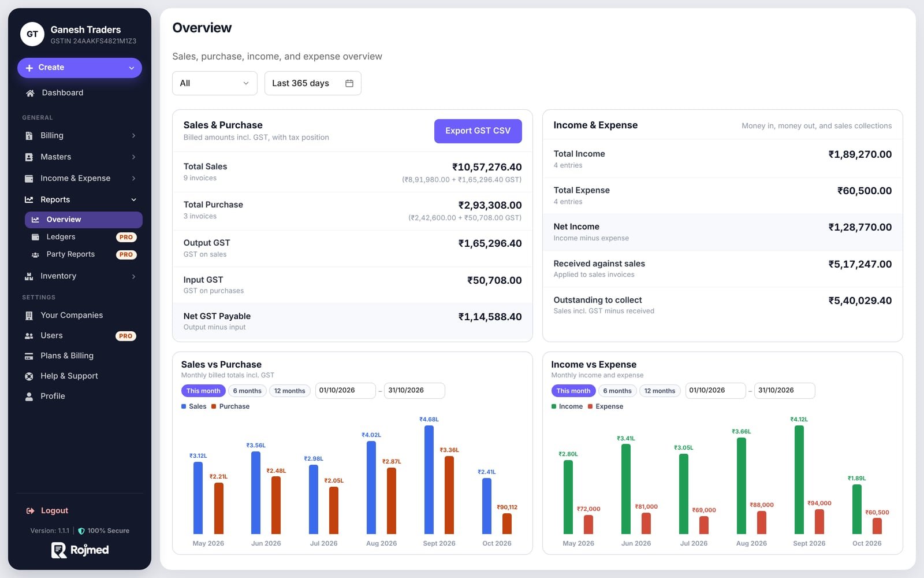Click the Users group icon
This screenshot has height=578, width=924.
pyautogui.click(x=29, y=336)
